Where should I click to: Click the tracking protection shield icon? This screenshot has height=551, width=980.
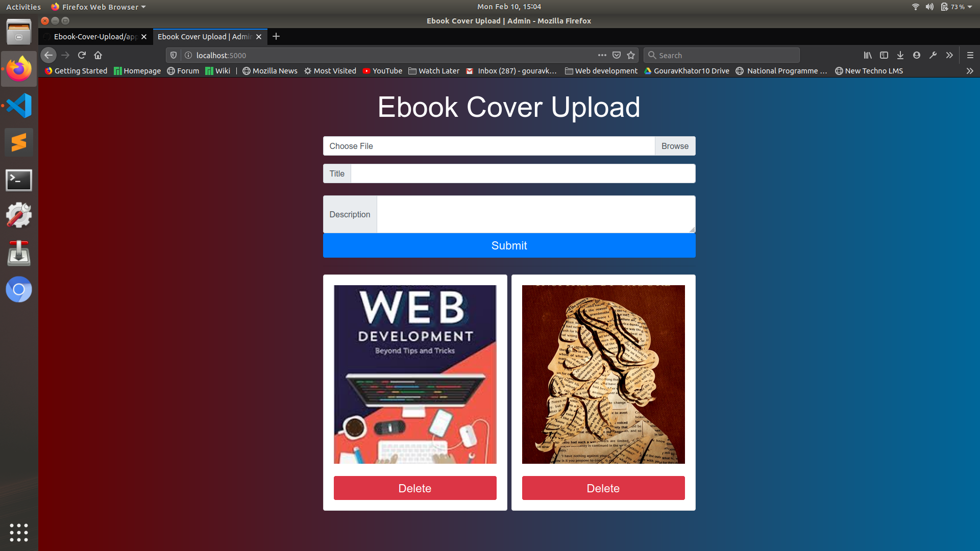pos(173,55)
